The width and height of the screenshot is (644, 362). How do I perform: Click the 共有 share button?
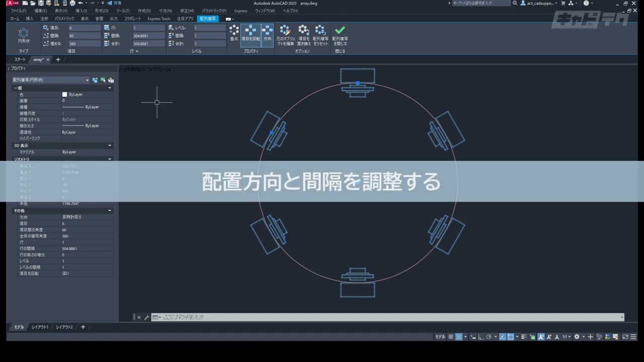click(x=114, y=3)
